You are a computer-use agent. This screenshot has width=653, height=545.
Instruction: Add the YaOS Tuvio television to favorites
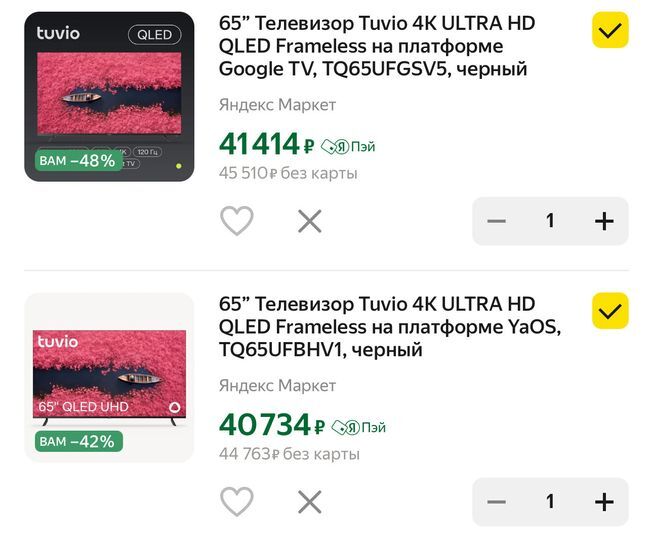pyautogui.click(x=237, y=501)
